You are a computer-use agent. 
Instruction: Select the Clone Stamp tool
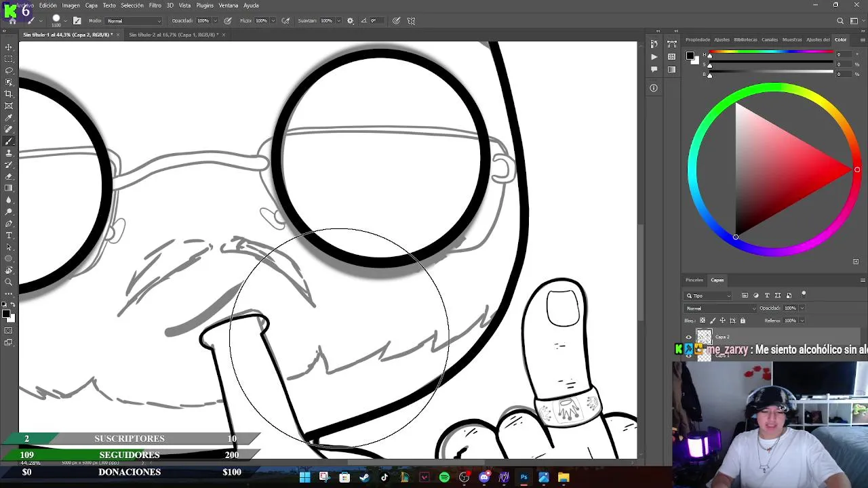coord(9,153)
